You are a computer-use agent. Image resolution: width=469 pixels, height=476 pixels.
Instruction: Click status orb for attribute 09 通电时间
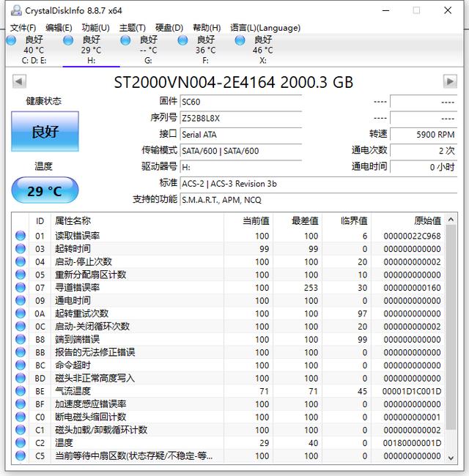[x=21, y=300]
